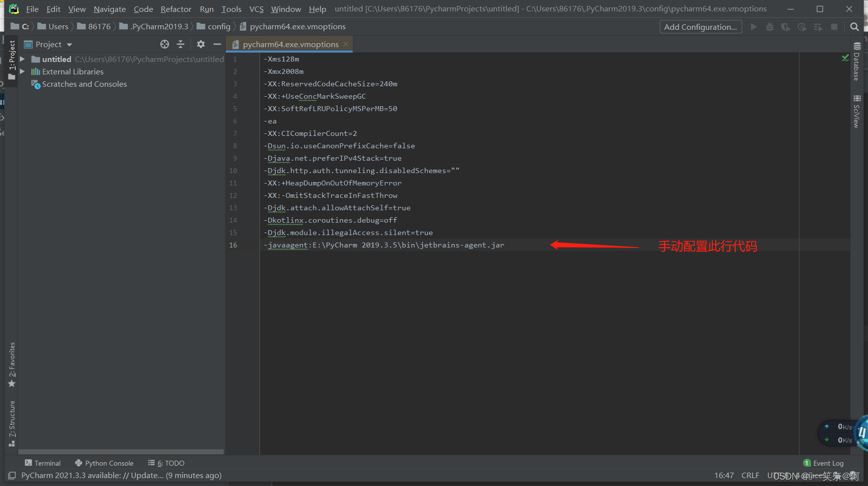
Task: Click the Profile run icon
Action: pos(802,27)
